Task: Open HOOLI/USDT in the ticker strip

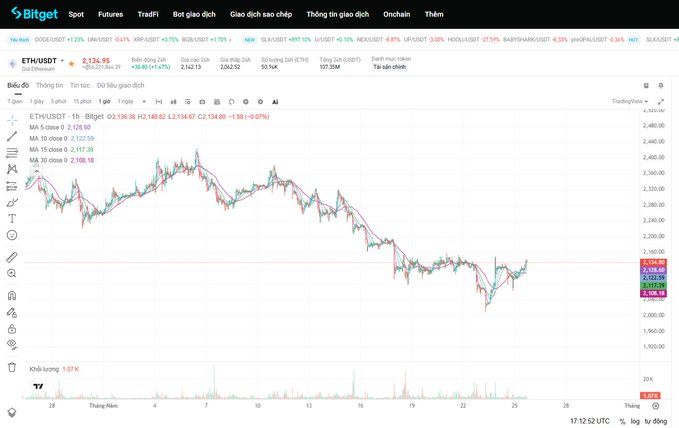Action: click(x=473, y=39)
